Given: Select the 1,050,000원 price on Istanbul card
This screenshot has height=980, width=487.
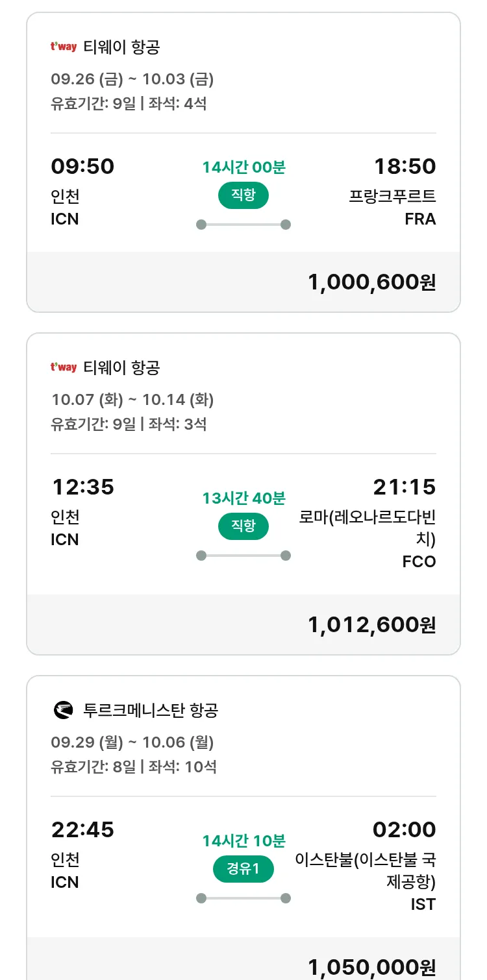Looking at the screenshot, I should pos(371,967).
